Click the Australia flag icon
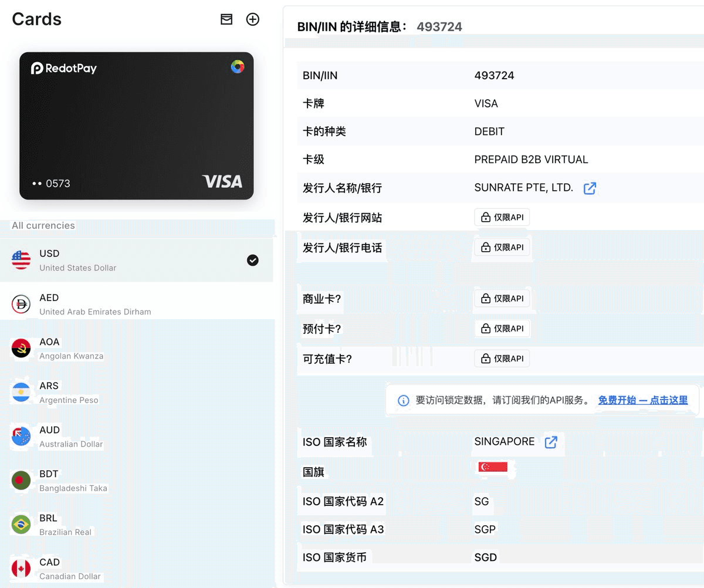This screenshot has width=704, height=588. coord(21,436)
